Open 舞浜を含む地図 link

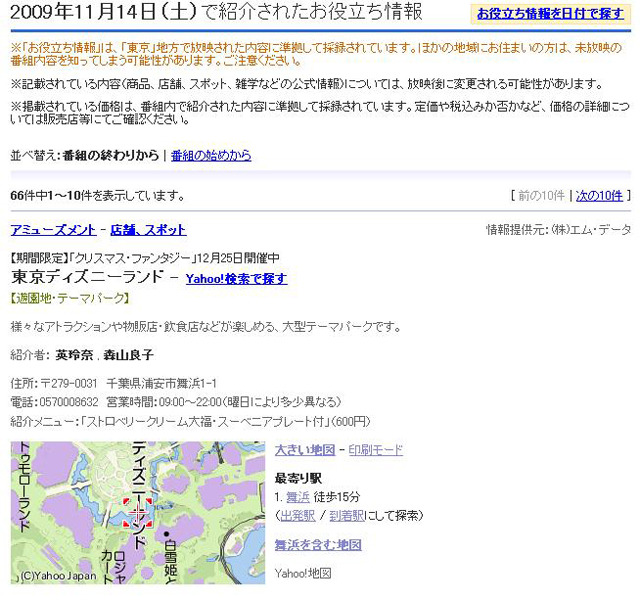point(318,545)
